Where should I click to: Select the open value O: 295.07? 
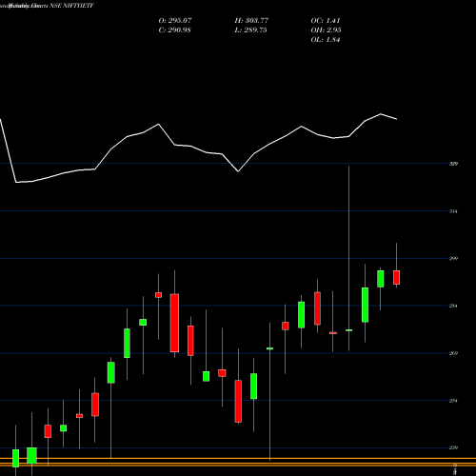(x=175, y=21)
